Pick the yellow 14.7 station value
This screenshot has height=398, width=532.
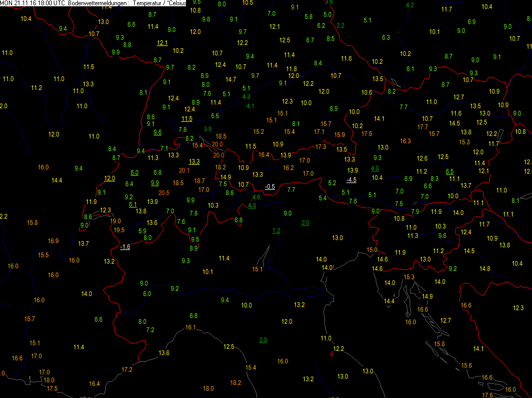230,79
